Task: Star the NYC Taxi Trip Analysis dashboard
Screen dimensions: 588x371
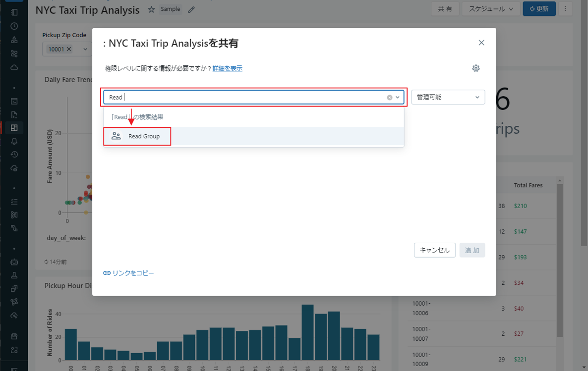Action: 151,9
